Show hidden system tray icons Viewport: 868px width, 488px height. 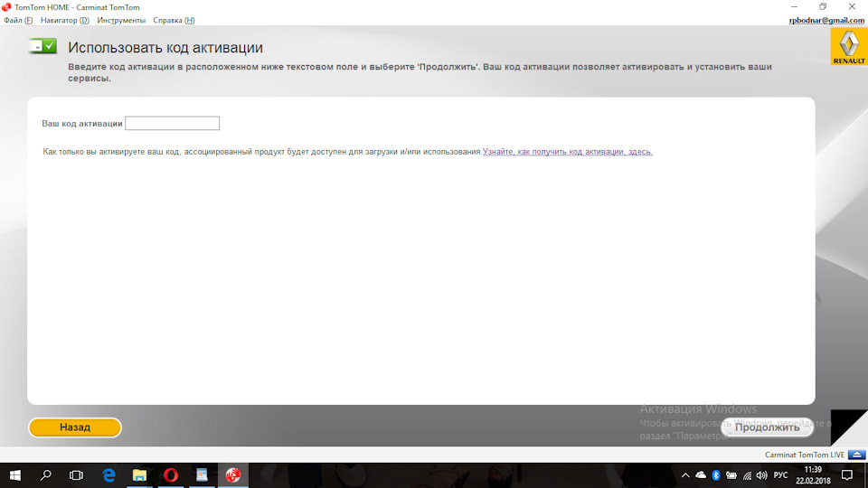(685, 475)
